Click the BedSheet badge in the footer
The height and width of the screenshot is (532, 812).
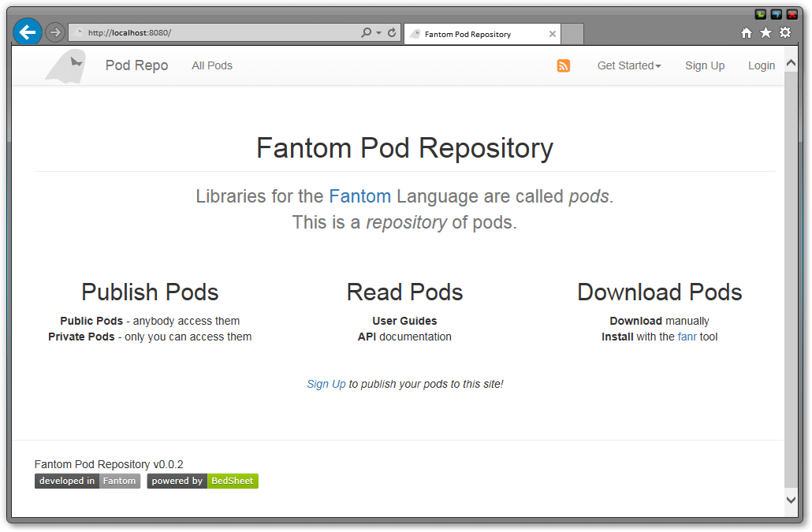pyautogui.click(x=233, y=481)
